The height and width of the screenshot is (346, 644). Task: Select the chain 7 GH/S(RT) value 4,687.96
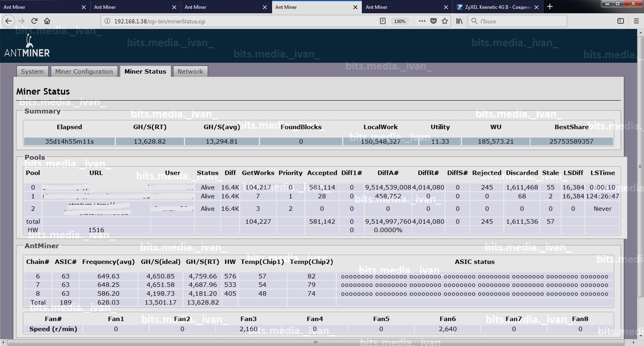[x=202, y=284]
